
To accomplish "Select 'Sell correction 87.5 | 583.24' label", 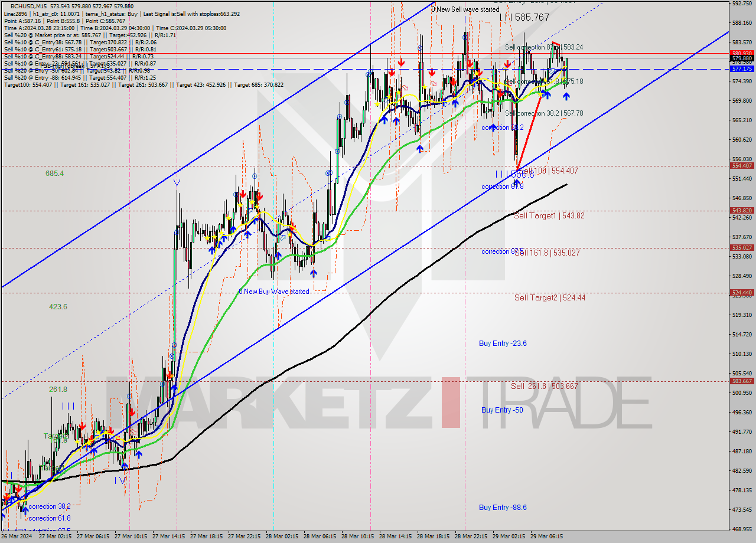I will (544, 47).
